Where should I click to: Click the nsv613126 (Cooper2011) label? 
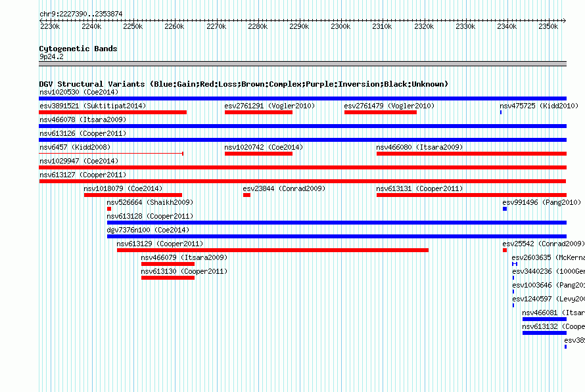(x=83, y=133)
